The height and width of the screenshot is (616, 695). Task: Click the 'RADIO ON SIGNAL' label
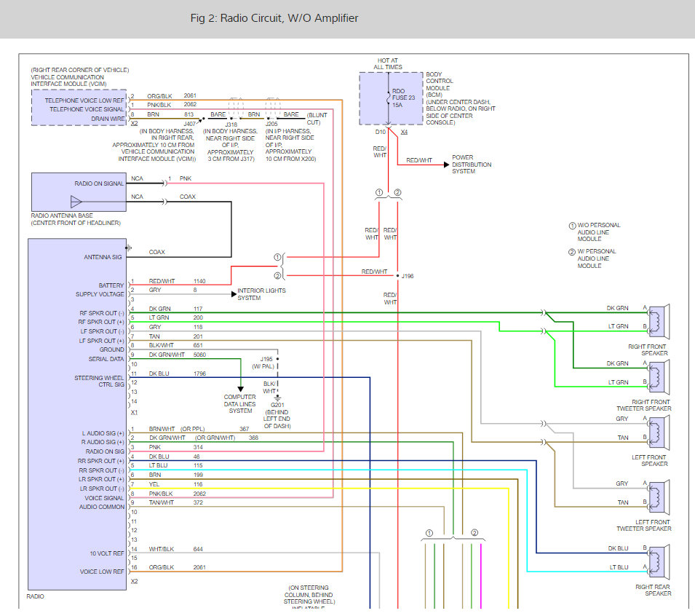point(99,183)
